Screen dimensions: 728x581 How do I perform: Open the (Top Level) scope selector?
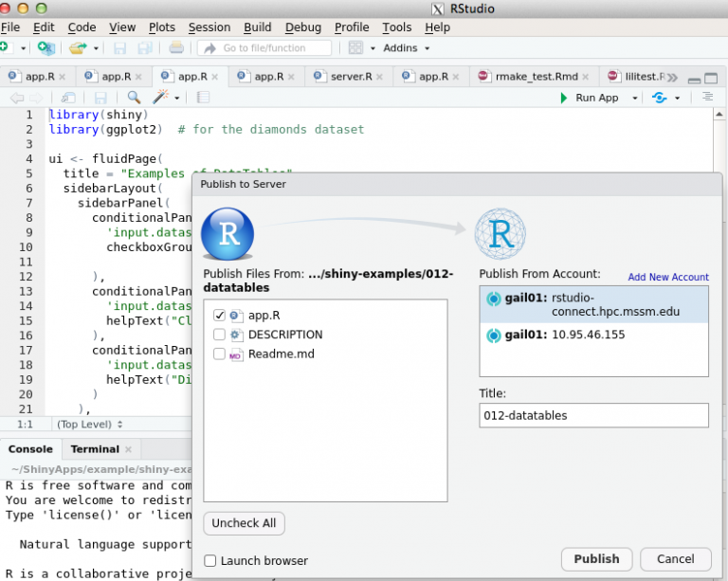point(89,424)
